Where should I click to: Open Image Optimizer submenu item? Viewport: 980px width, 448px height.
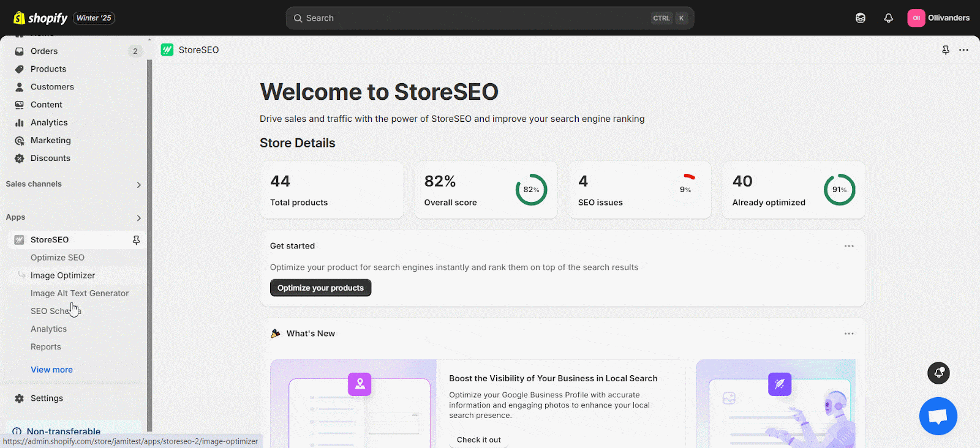[63, 275]
